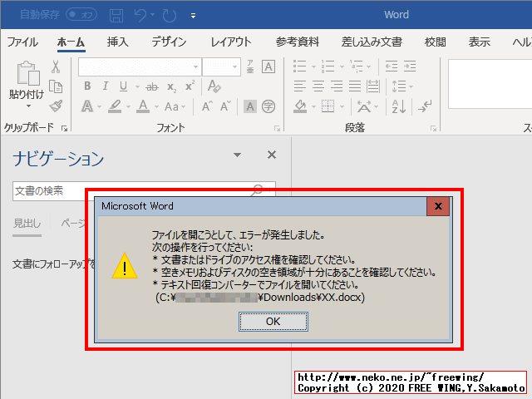Image resolution: width=532 pixels, height=399 pixels.
Task: Toggle Underline formatting
Action: point(124,86)
